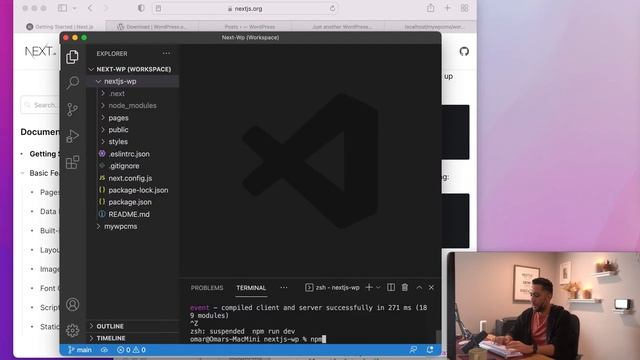This screenshot has height=360, width=640.
Task: Show Safari tab overview icon
Action: pyautogui.click(x=464, y=8)
